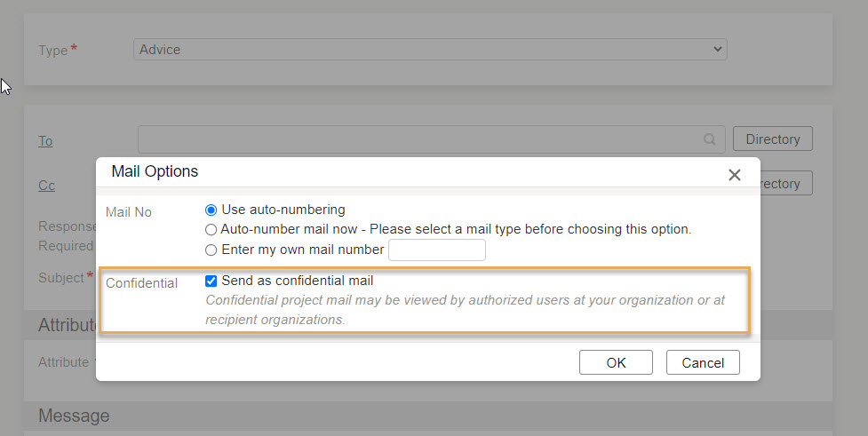Open the Advice type combo box
Viewport: 868px width, 436px height.
coord(430,49)
